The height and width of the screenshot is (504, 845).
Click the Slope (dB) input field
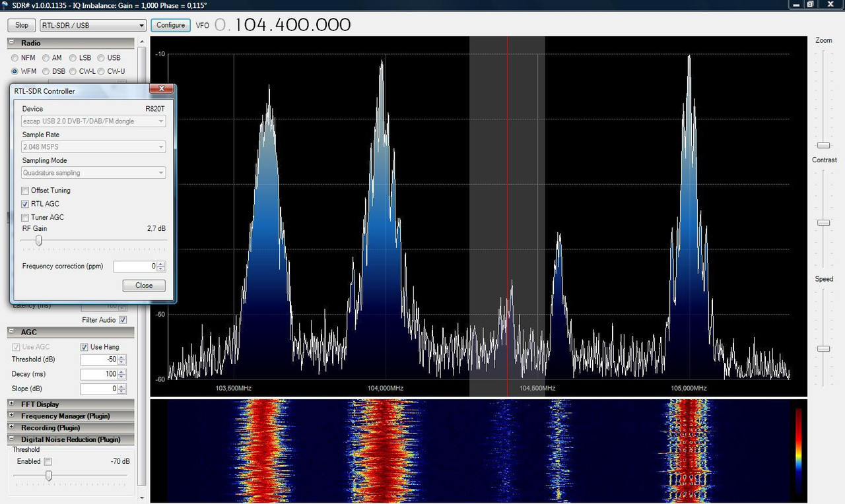[99, 389]
